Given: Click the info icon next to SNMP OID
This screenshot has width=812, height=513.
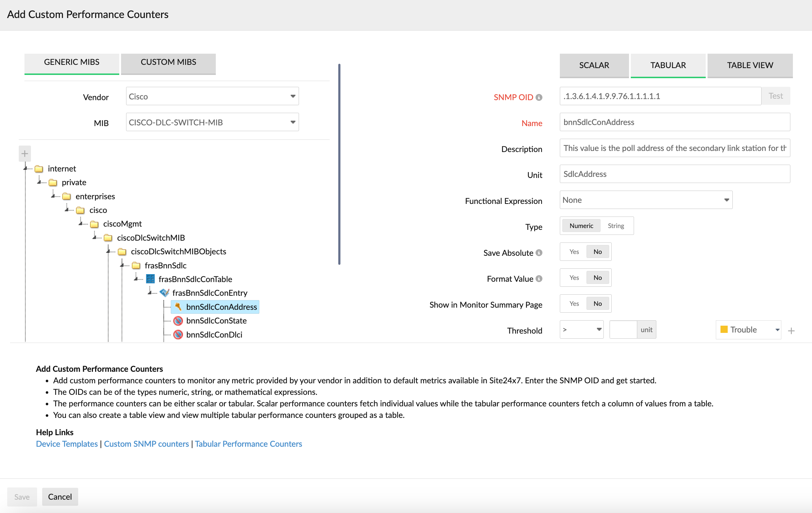Looking at the screenshot, I should coord(539,97).
